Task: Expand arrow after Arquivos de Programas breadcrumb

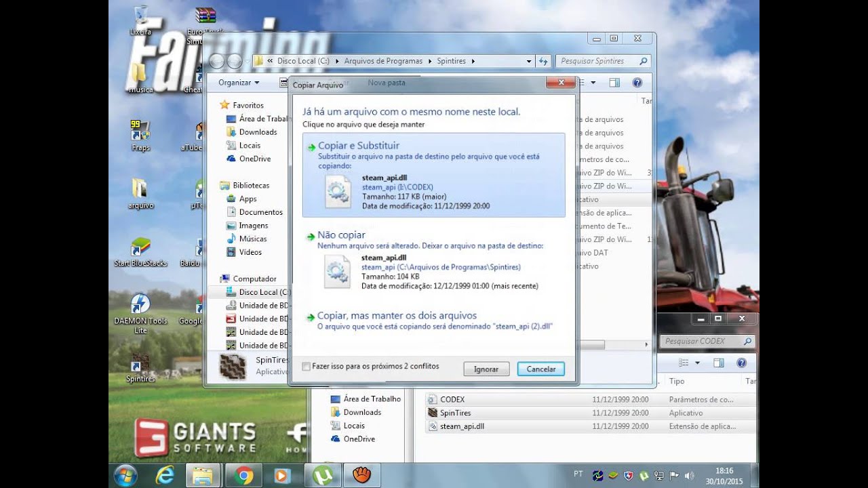Action: [x=430, y=61]
